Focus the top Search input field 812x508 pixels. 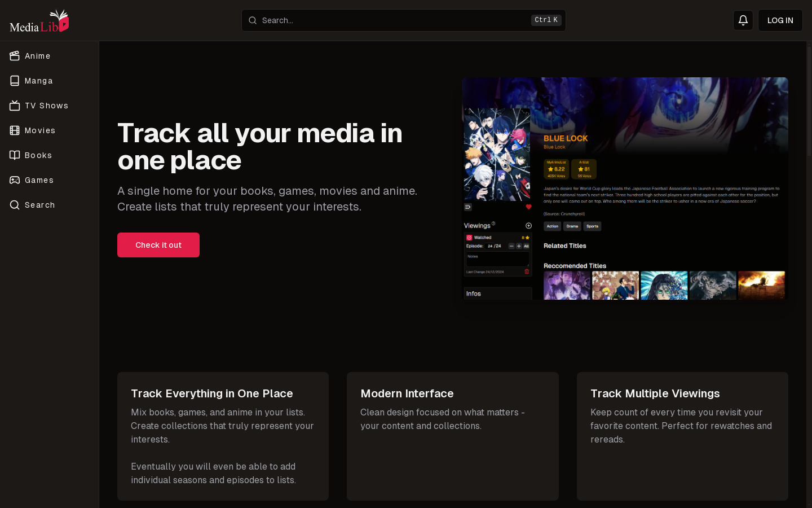click(x=404, y=20)
